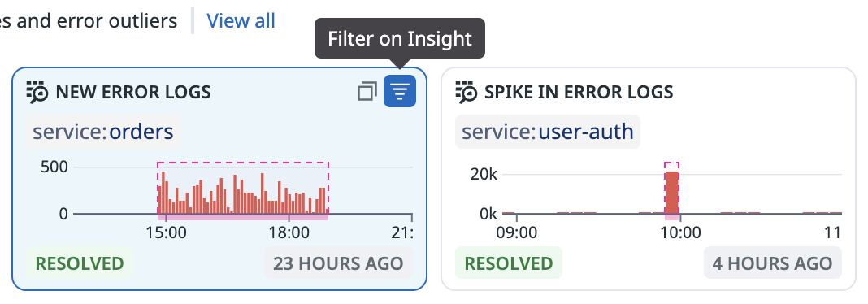Screen dimensions: 868x304
Task: Click the 15:00 label on orders chart
Action: [x=166, y=232]
